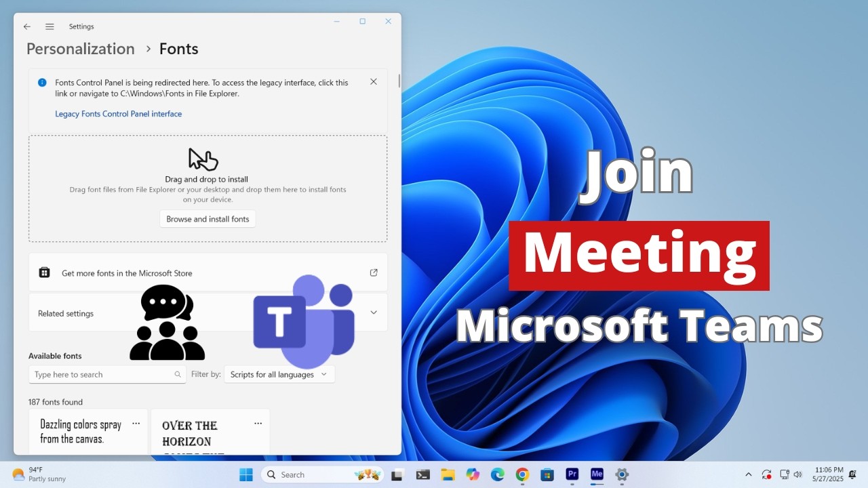Image resolution: width=868 pixels, height=488 pixels.
Task: Select the OVER THE HORIZON font preview
Action: coord(210,432)
